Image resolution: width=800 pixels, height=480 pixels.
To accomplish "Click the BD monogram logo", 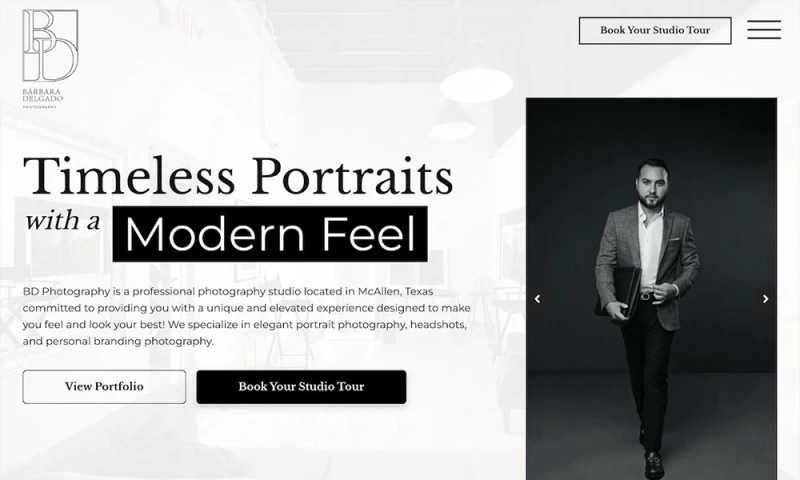I will (x=50, y=45).
